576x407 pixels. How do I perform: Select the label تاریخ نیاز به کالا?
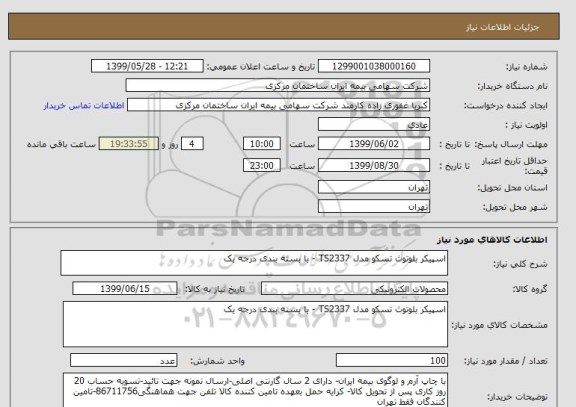pyautogui.click(x=215, y=289)
